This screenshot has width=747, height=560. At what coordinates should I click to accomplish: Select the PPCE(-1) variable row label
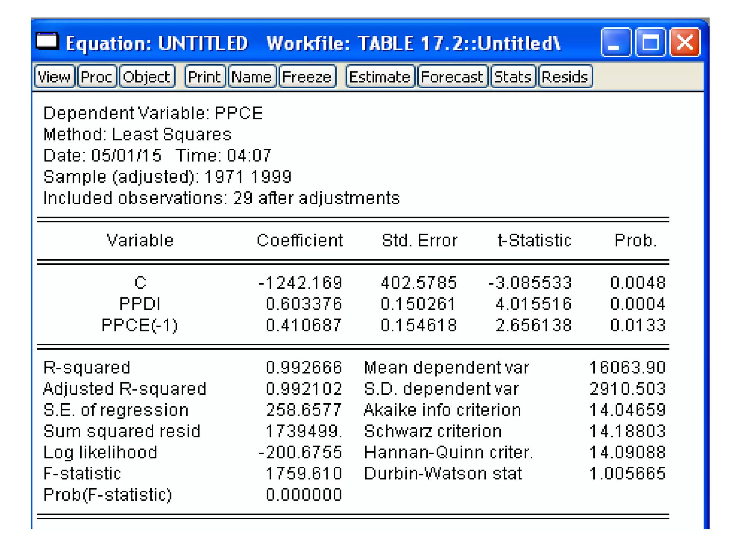tap(140, 325)
